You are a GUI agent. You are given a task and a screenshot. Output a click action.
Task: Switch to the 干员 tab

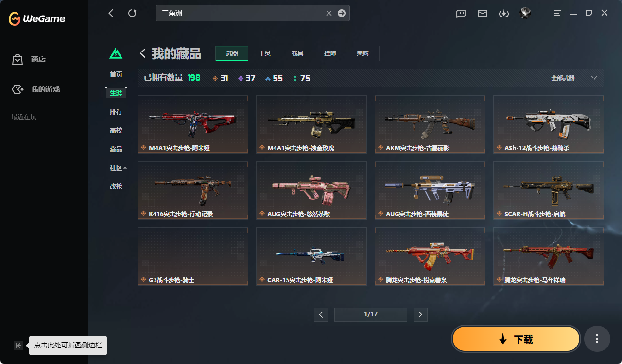(265, 53)
